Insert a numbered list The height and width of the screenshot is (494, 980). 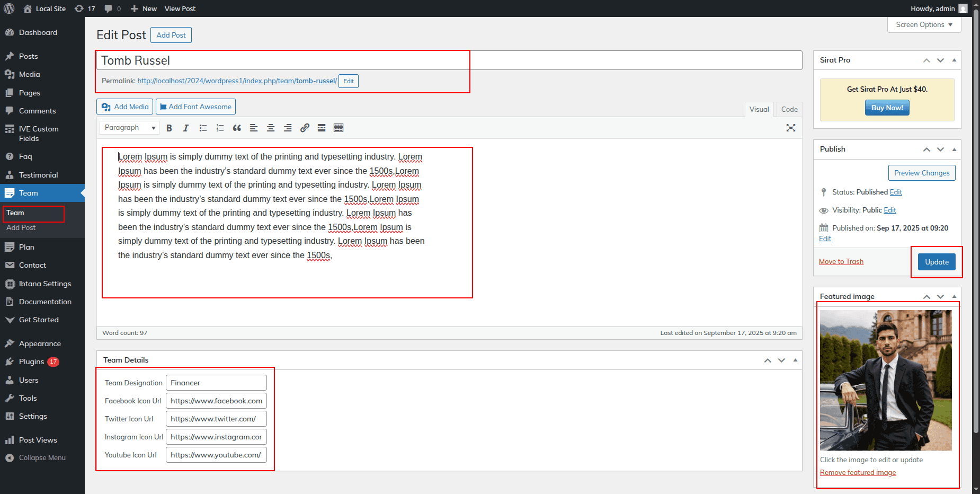point(220,128)
